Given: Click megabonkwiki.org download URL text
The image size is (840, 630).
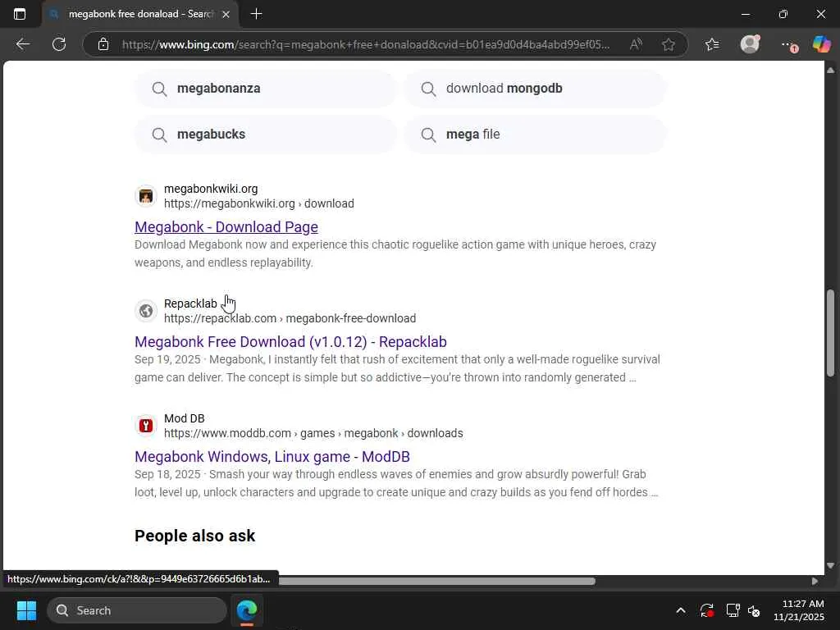Looking at the screenshot, I should pyautogui.click(x=258, y=203).
